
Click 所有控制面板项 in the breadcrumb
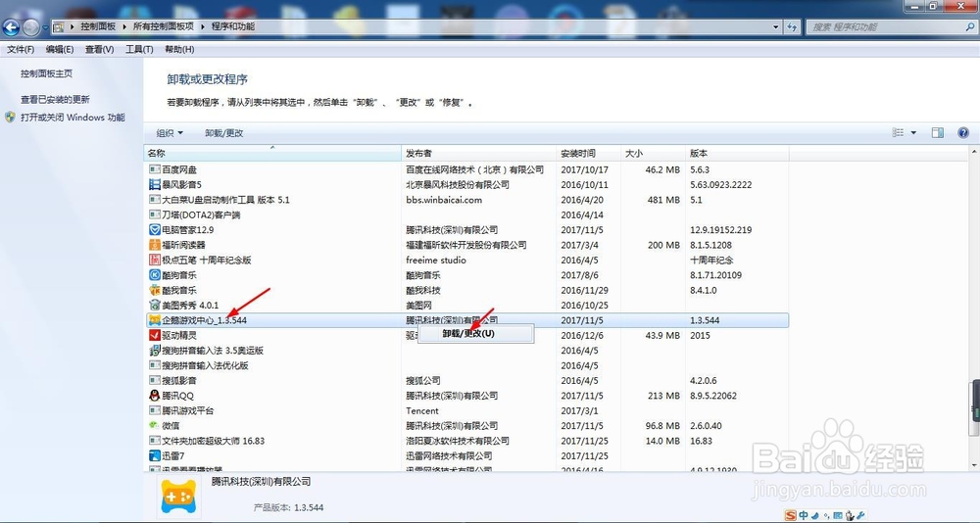163,26
